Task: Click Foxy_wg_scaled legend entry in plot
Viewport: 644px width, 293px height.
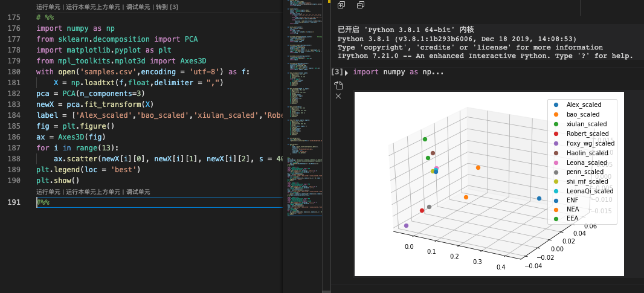Action: click(x=590, y=143)
